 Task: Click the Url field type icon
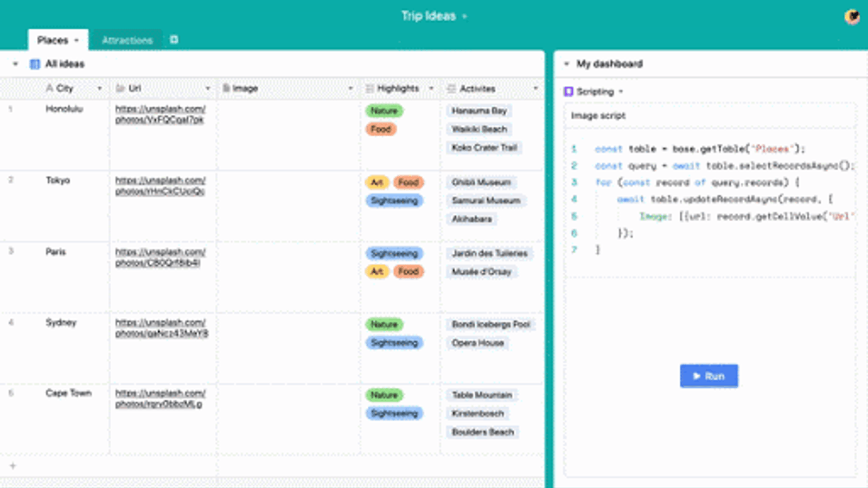pyautogui.click(x=120, y=88)
